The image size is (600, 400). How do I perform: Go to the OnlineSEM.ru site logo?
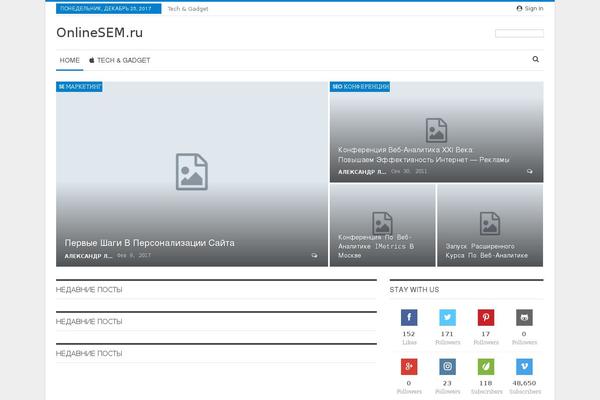point(99,33)
